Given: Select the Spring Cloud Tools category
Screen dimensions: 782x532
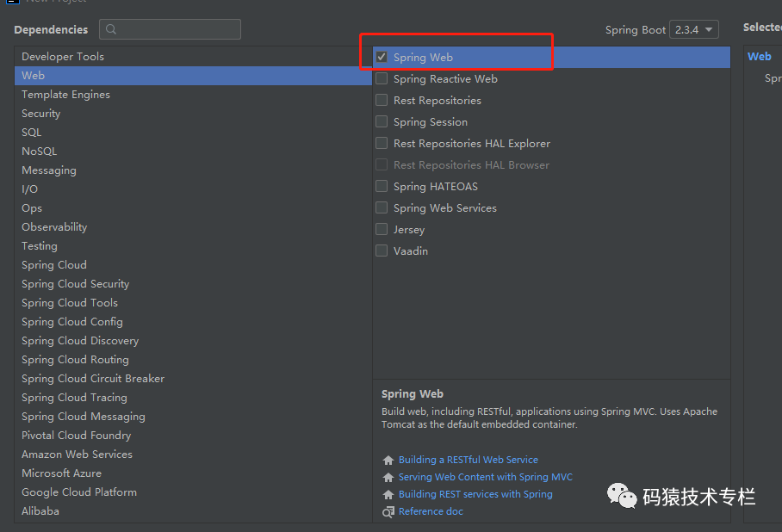Looking at the screenshot, I should pos(193,303).
